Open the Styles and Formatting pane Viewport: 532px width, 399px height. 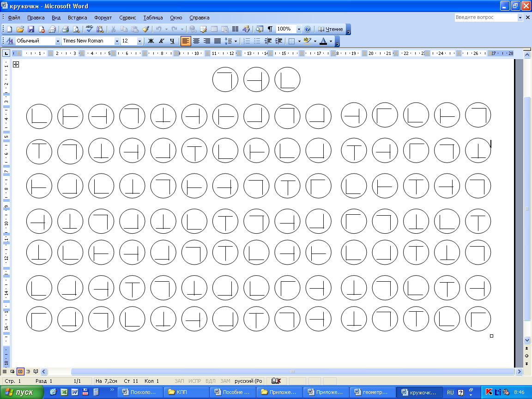10,41
